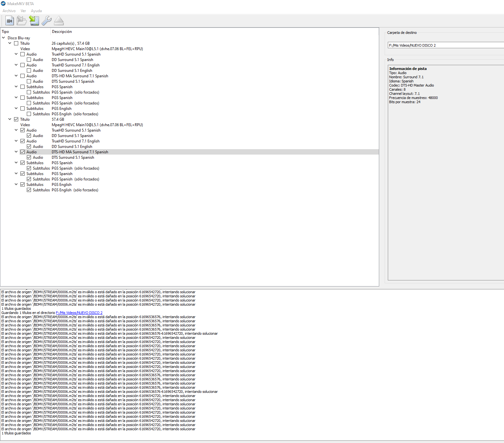The height and width of the screenshot is (443, 504).
Task: Uncheck the second Título 57.4 GB checkbox
Action: point(16,119)
